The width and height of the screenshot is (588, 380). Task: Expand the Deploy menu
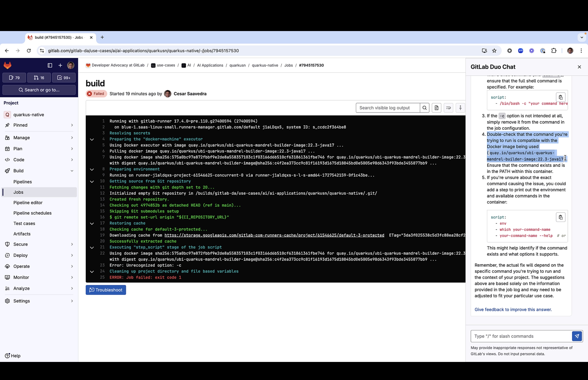[x=39, y=255]
